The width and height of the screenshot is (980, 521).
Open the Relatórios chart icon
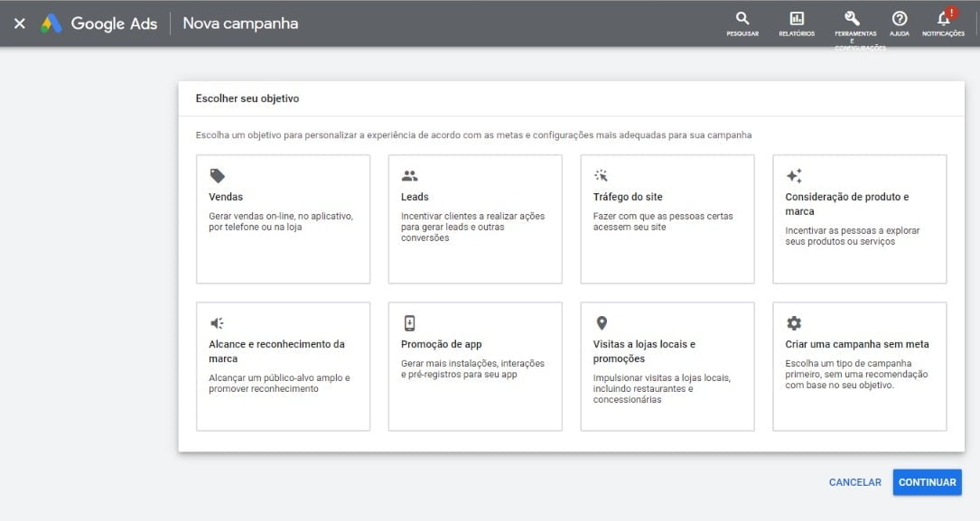pos(797,19)
